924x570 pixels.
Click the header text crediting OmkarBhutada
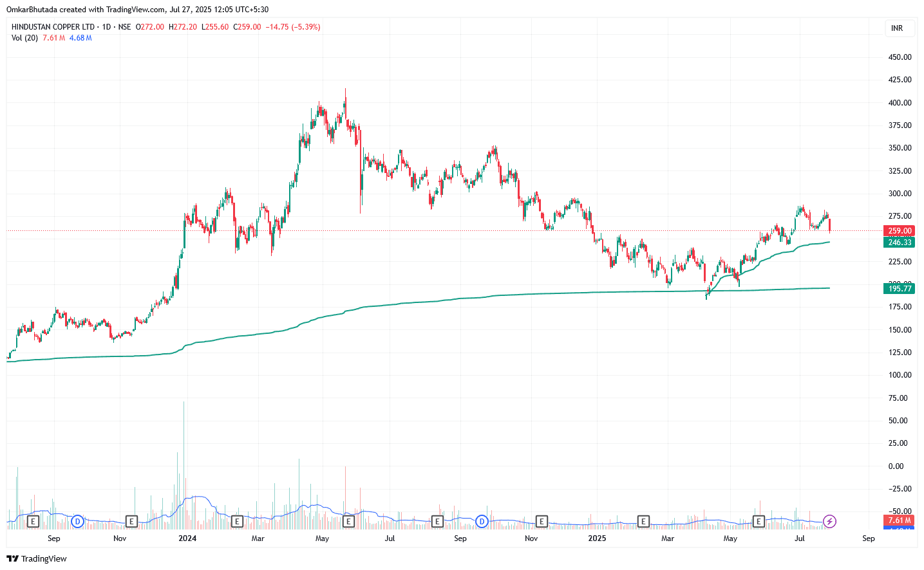coord(137,10)
